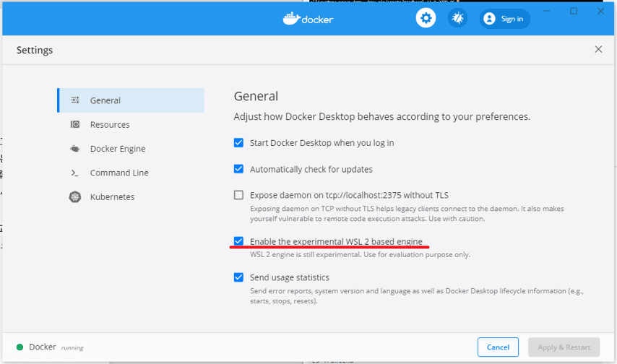Click the General sliders icon in sidebar
The height and width of the screenshot is (364, 617).
point(74,100)
